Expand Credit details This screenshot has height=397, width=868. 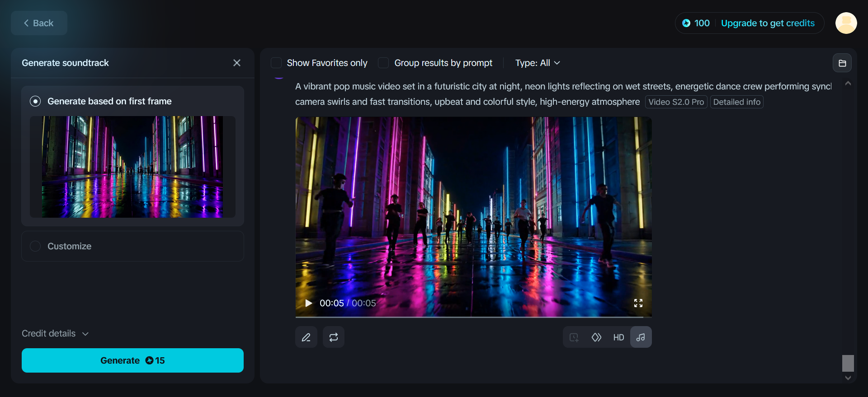[x=55, y=334]
